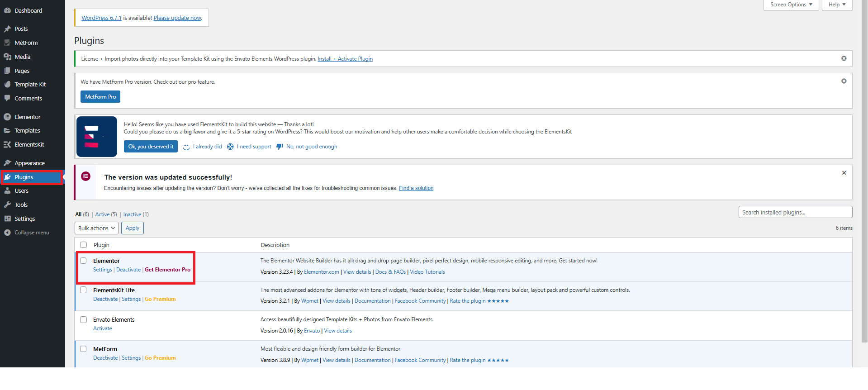Filter to Active plugins

tap(106, 214)
